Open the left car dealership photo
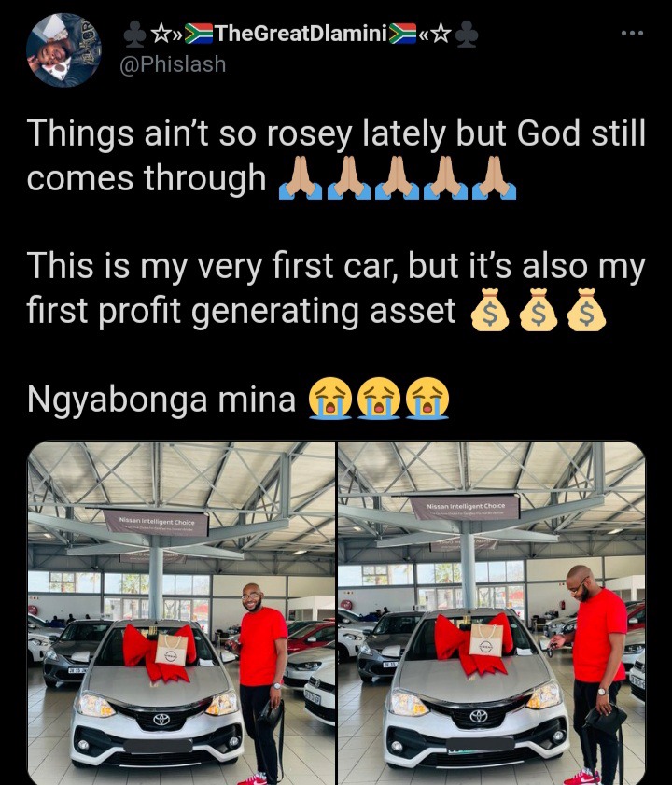Image resolution: width=672 pixels, height=785 pixels. pos(181,613)
